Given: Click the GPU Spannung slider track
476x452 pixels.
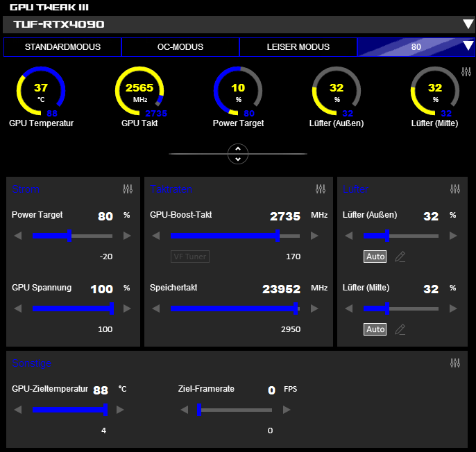Looking at the screenshot, I should (73, 308).
